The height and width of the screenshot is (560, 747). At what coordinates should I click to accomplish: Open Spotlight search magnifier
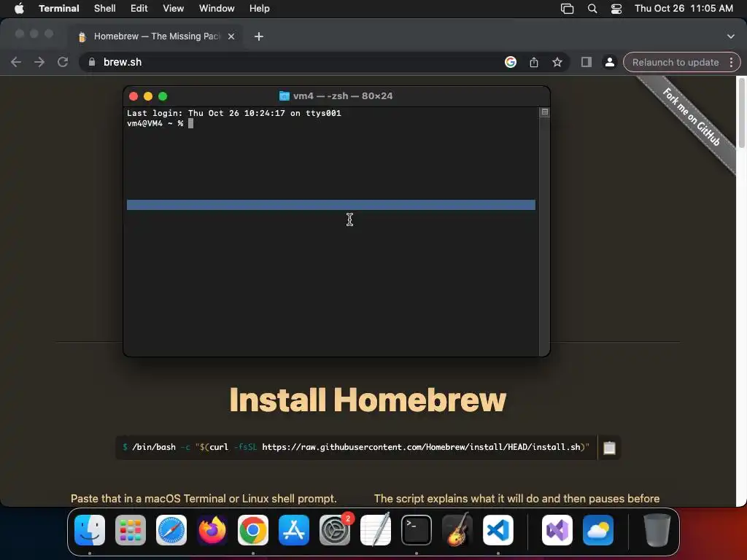pyautogui.click(x=592, y=9)
